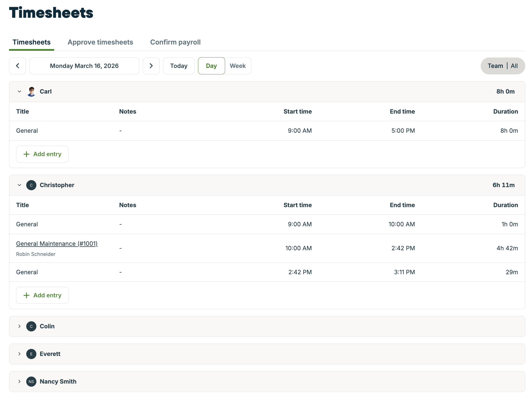Viewport: 532px width, 394px height.
Task: Select the Day view toggle
Action: [211, 66]
